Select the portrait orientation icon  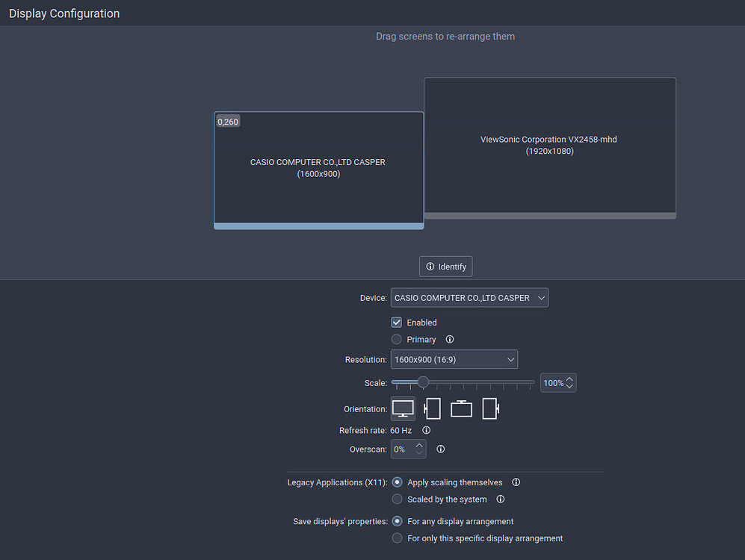point(432,408)
